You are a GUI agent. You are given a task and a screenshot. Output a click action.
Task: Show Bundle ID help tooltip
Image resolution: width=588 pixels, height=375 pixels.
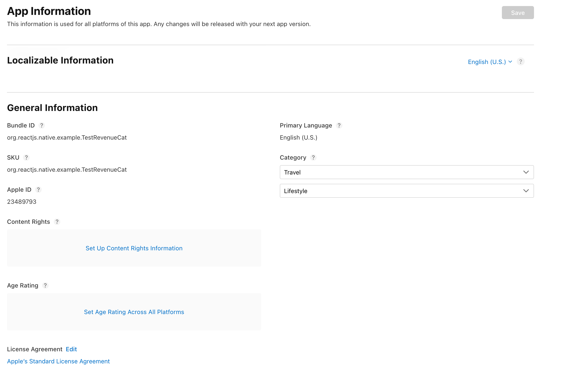pyautogui.click(x=41, y=125)
